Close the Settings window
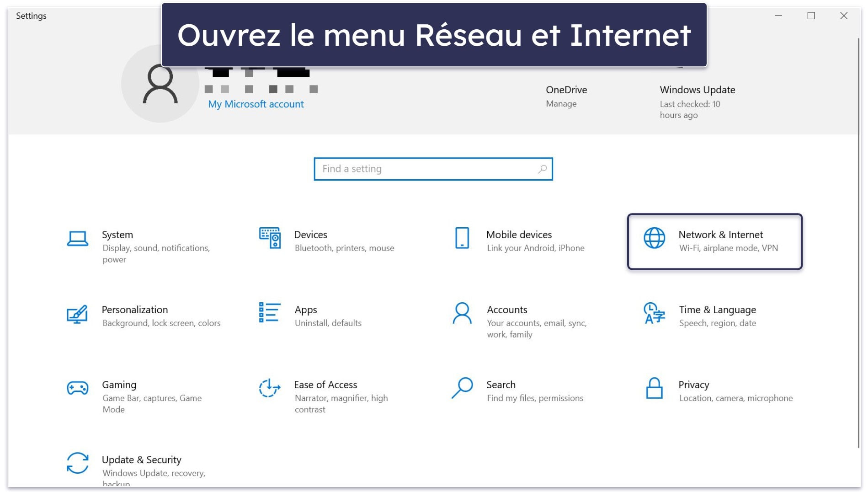Screen dimensions: 868x492 coord(844,16)
